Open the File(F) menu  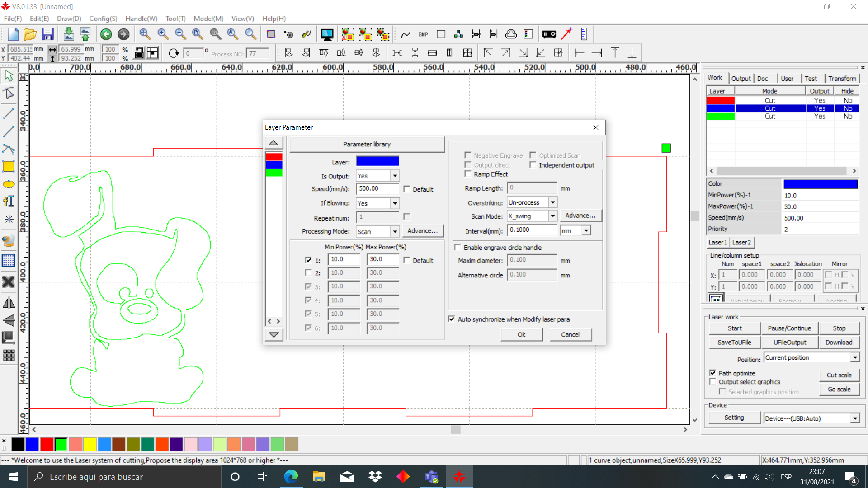pos(13,19)
